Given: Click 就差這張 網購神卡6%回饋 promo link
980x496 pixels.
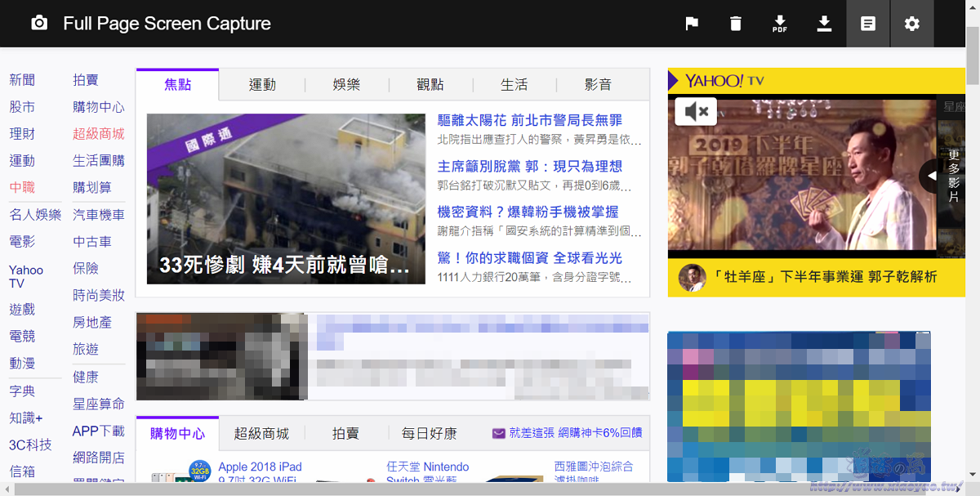Looking at the screenshot, I should point(575,433).
